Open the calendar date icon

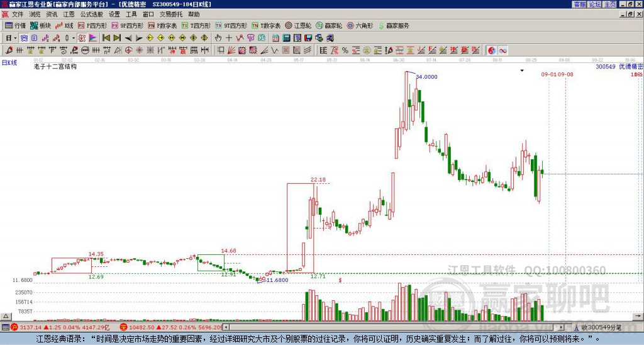pos(275,38)
